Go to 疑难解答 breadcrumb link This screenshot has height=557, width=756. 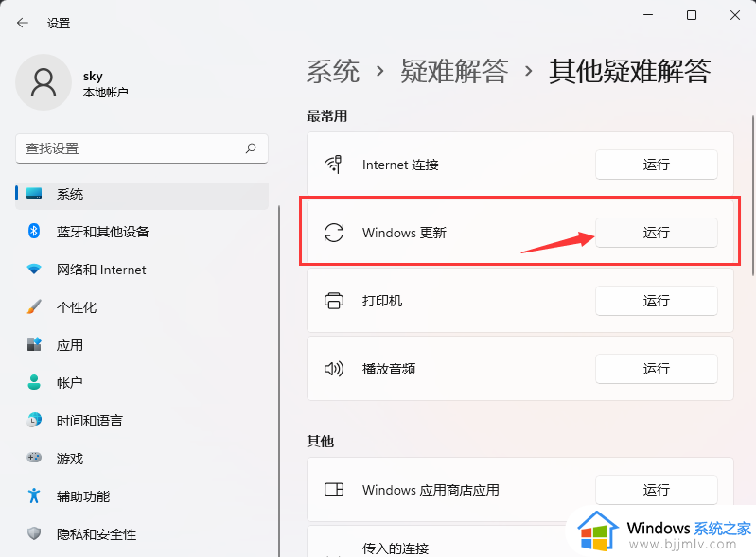coord(454,71)
